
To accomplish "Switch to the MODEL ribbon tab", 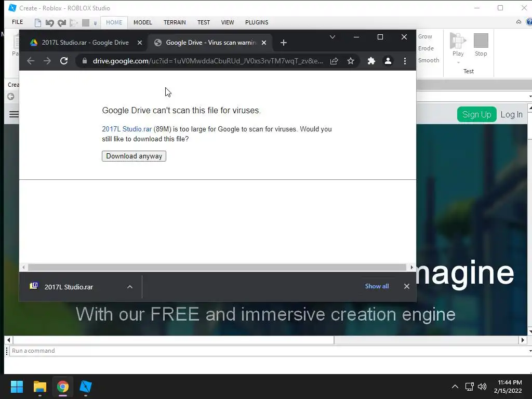I will [142, 22].
